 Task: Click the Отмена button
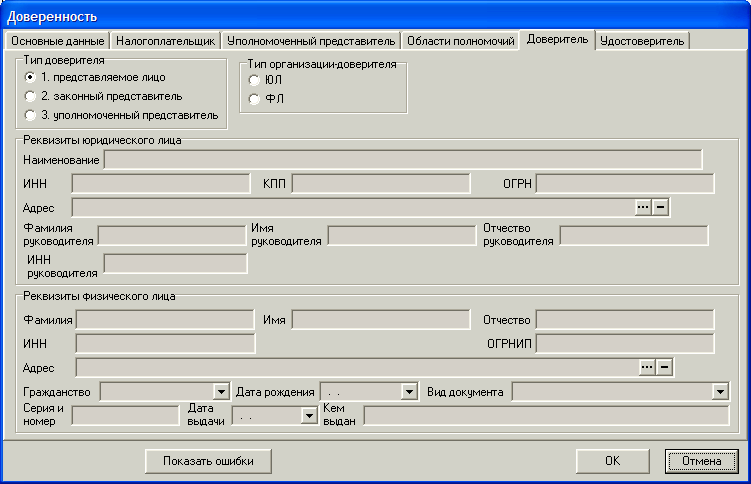click(x=701, y=461)
